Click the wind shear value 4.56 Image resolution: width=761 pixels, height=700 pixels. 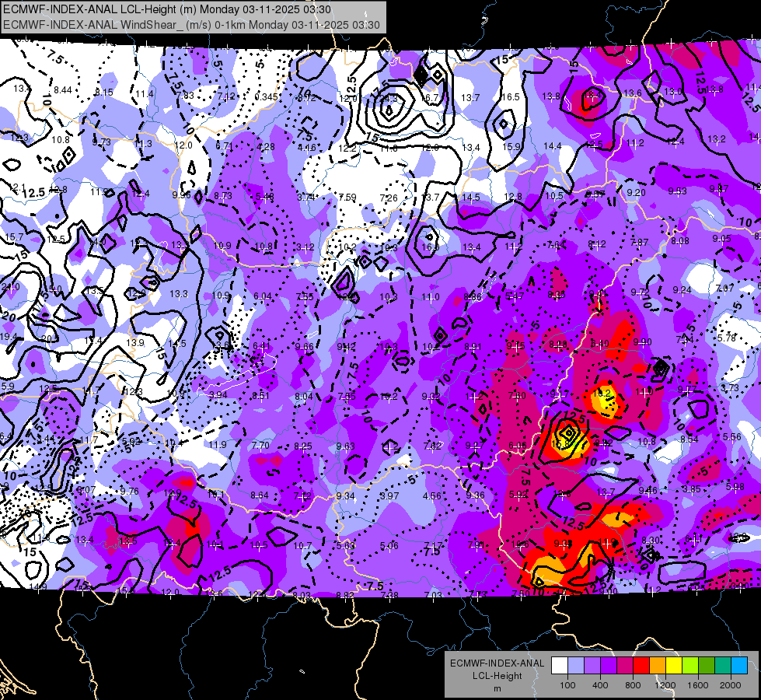click(432, 496)
